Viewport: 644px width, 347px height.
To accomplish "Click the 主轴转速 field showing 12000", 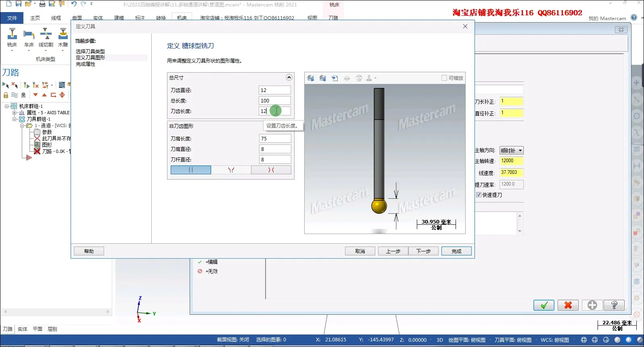I will tap(511, 161).
